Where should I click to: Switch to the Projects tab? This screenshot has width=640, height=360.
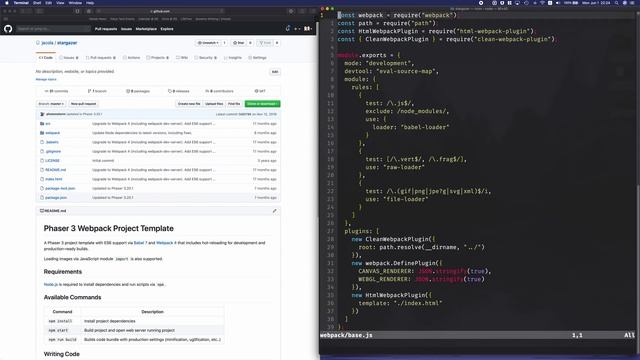pyautogui.click(x=158, y=58)
